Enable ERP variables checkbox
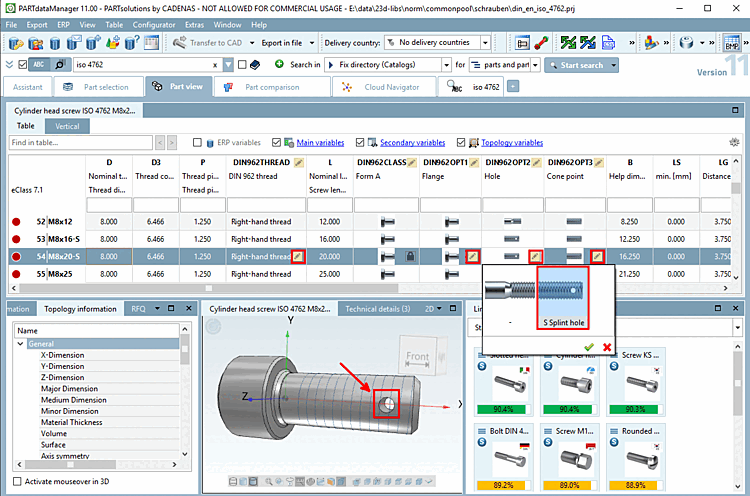This screenshot has width=750, height=496. 197,143
